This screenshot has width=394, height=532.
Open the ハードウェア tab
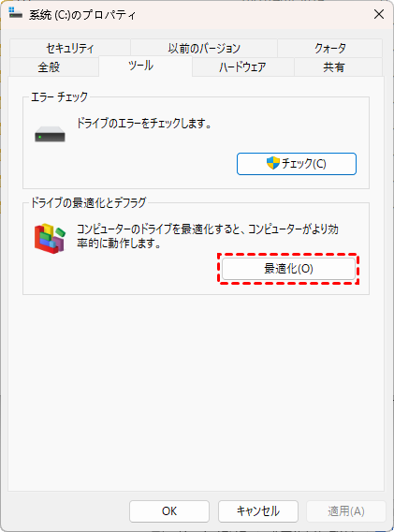pyautogui.click(x=242, y=66)
